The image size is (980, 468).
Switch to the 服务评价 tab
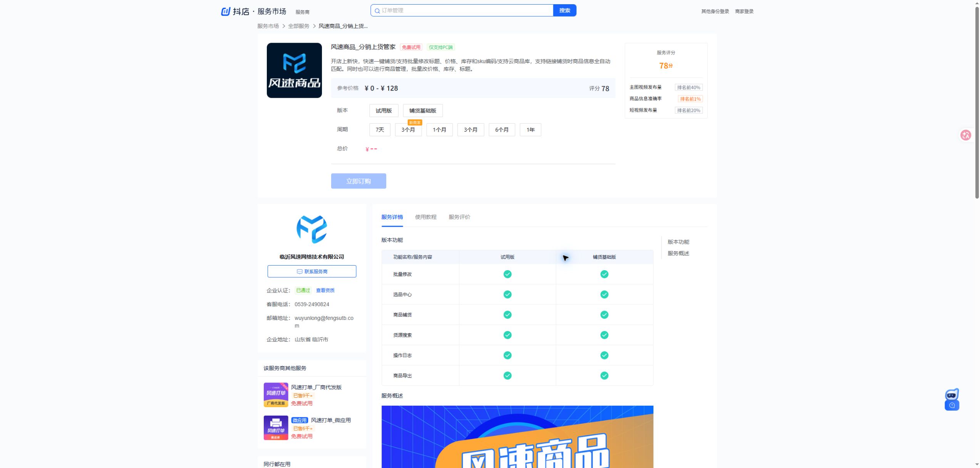point(459,217)
